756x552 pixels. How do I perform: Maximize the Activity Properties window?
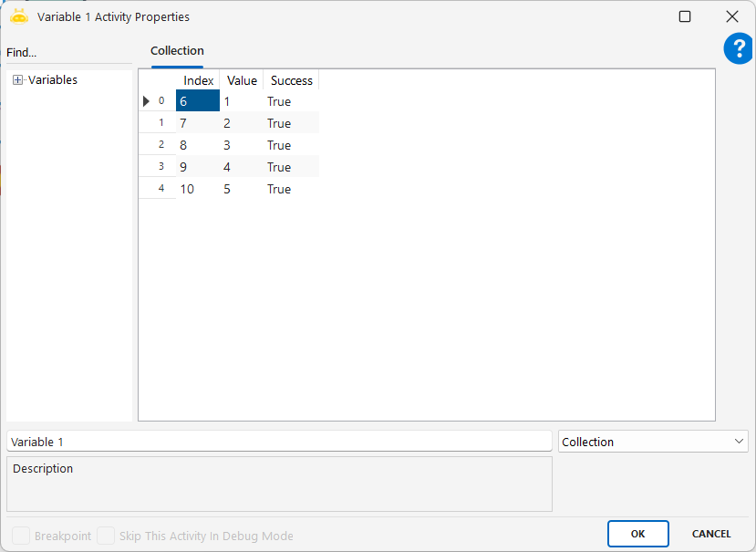coord(685,16)
